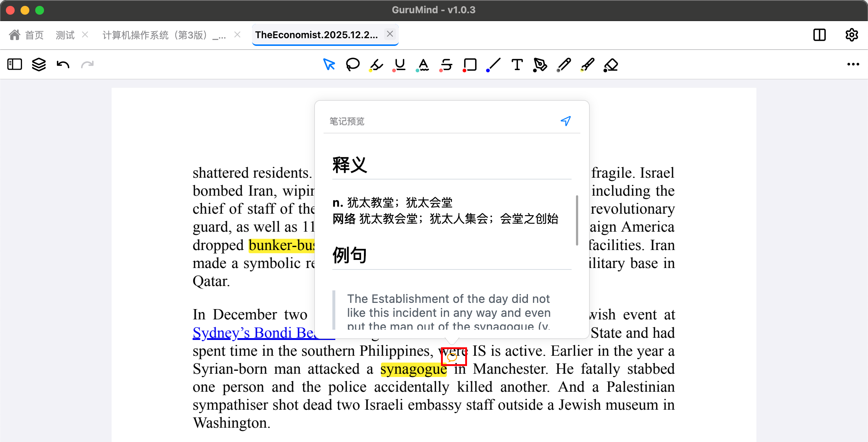Jump to note via arrow icon
The height and width of the screenshot is (442, 868).
point(566,121)
